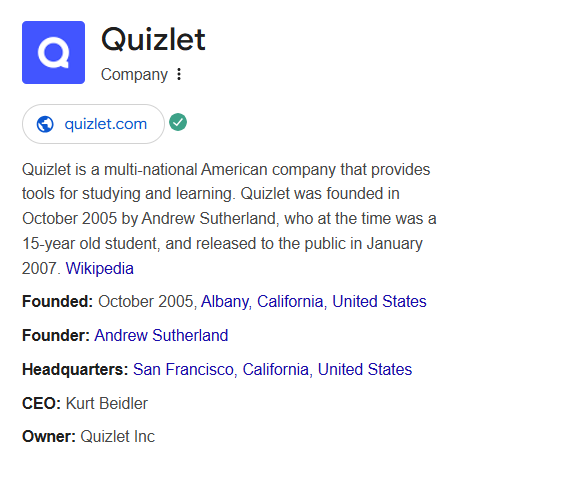Click the San Francisco headquarters link
Image resolution: width=567 pixels, height=481 pixels.
[x=183, y=369]
